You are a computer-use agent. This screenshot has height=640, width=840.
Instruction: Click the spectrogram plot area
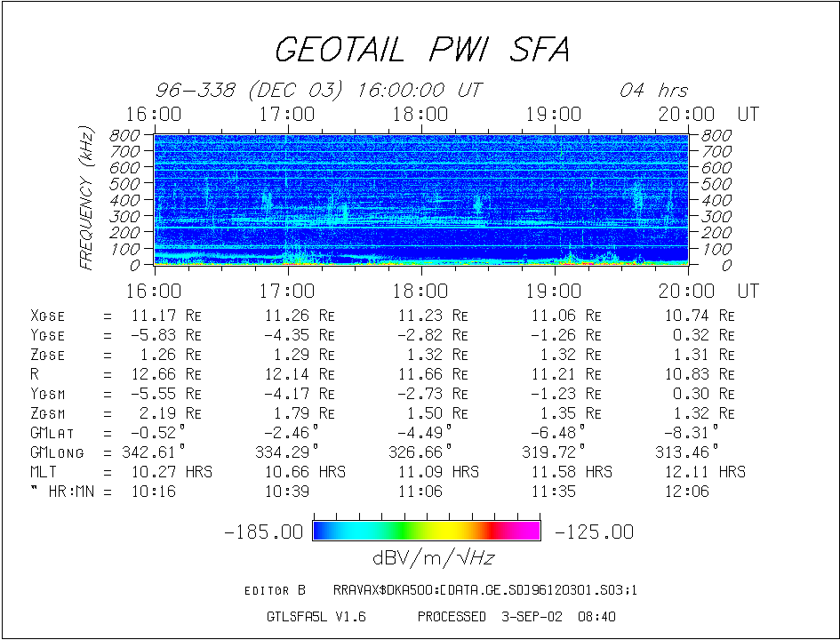point(421,199)
